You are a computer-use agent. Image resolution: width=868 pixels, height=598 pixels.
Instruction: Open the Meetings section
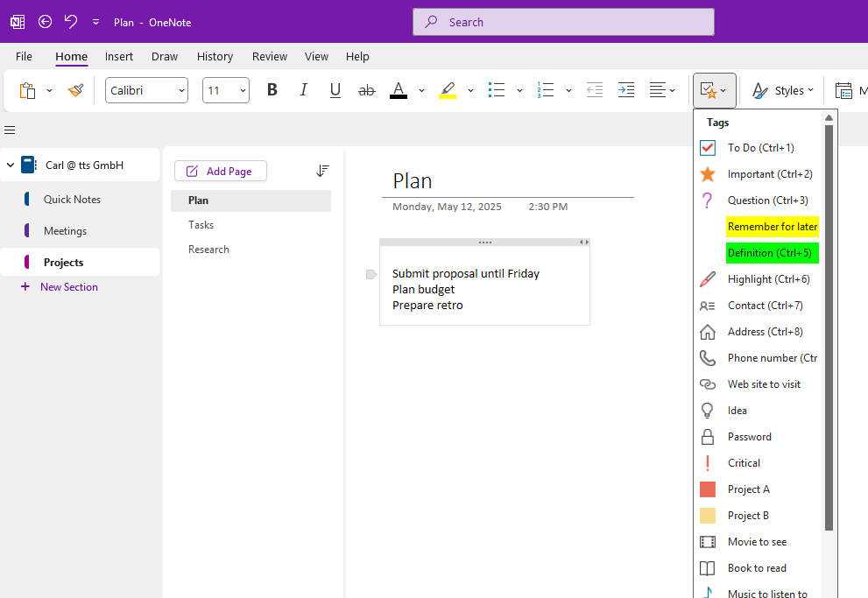click(80, 230)
